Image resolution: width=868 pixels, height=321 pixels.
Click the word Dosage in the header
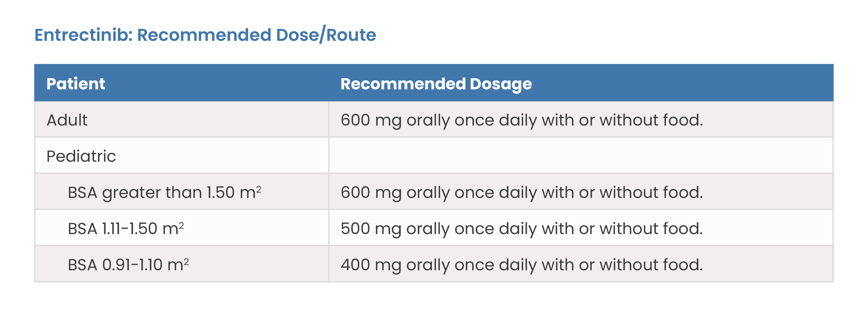[501, 84]
